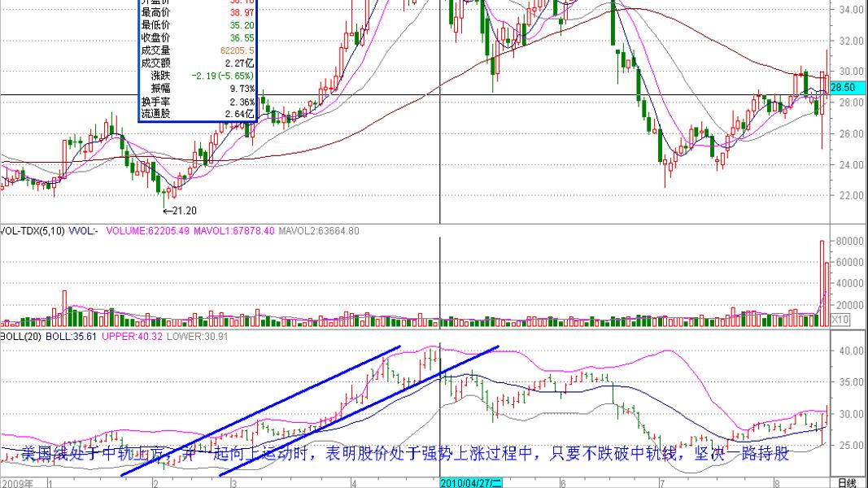
Task: Click the tallest red volume bar
Action: (822, 283)
